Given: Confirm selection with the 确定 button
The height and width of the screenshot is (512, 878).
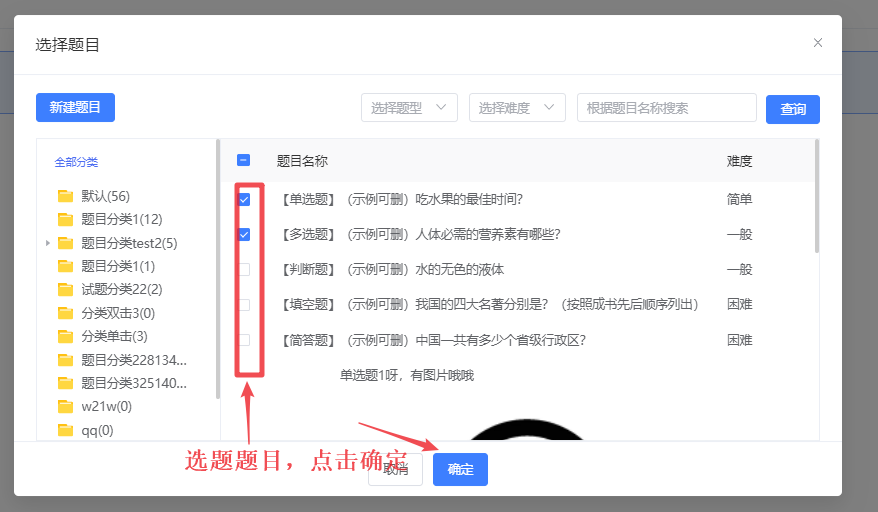Looking at the screenshot, I should point(460,469).
